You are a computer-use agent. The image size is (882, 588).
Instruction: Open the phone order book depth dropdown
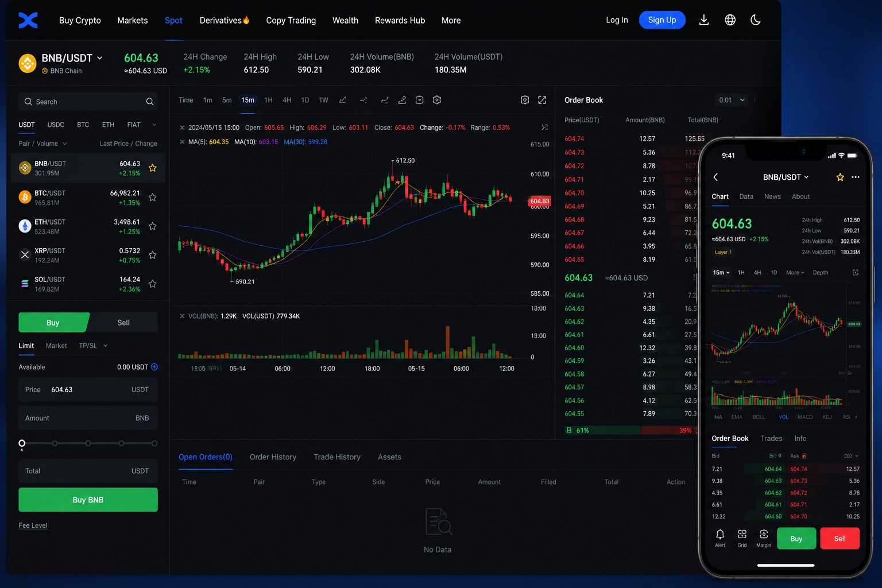tap(850, 456)
